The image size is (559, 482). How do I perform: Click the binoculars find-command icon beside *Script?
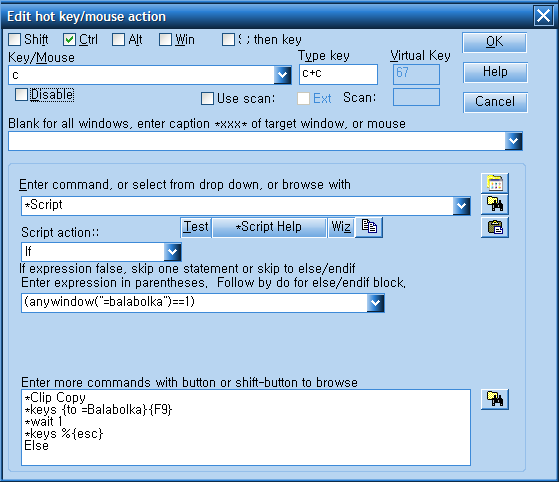494,205
